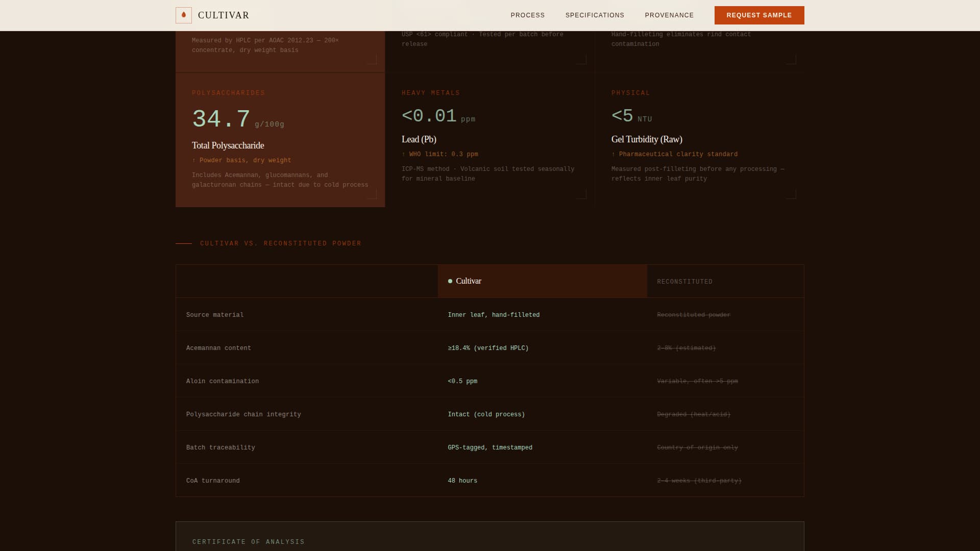Click the 'CERTIFICATE OF ANALYSIS' heading

point(249,542)
